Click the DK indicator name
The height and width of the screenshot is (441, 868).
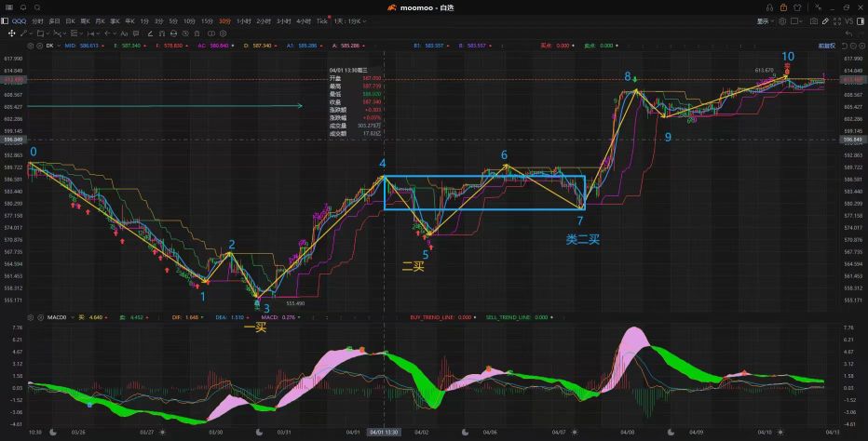[x=49, y=46]
